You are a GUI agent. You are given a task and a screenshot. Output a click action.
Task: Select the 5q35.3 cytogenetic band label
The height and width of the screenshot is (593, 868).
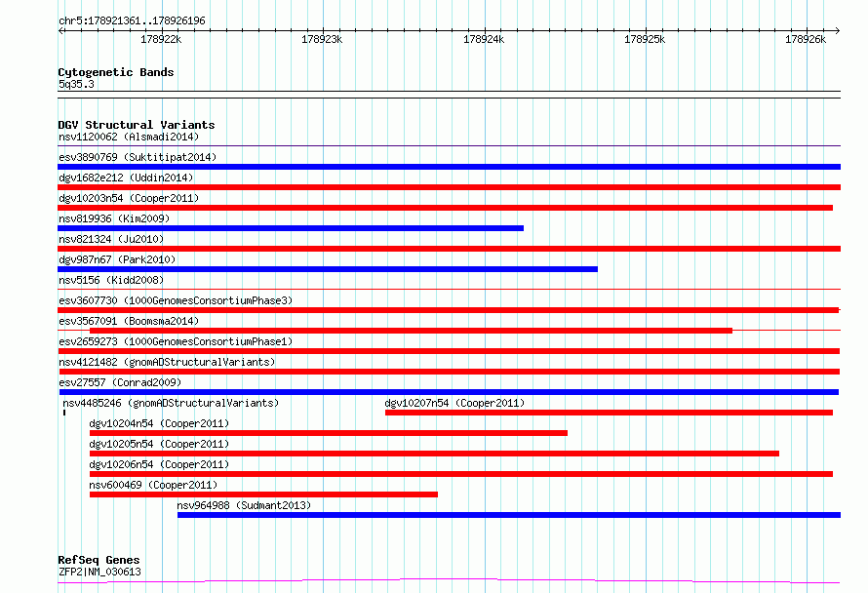pos(76,84)
